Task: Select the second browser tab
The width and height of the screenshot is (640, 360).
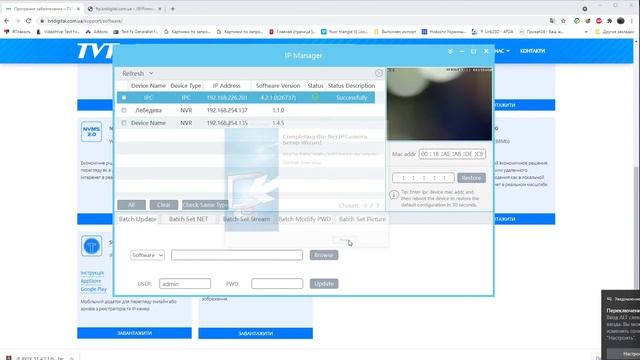Action: [x=124, y=9]
